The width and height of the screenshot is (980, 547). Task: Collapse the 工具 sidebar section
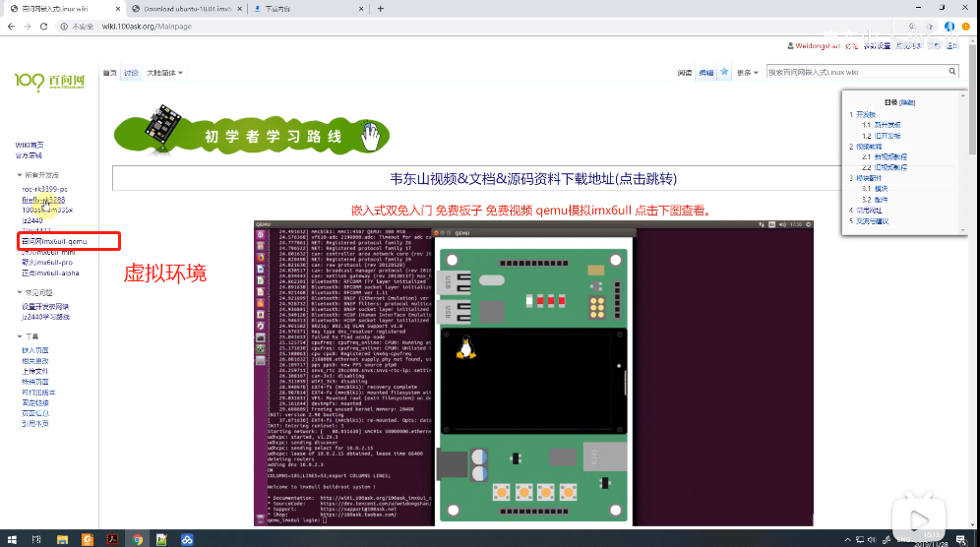pyautogui.click(x=28, y=336)
